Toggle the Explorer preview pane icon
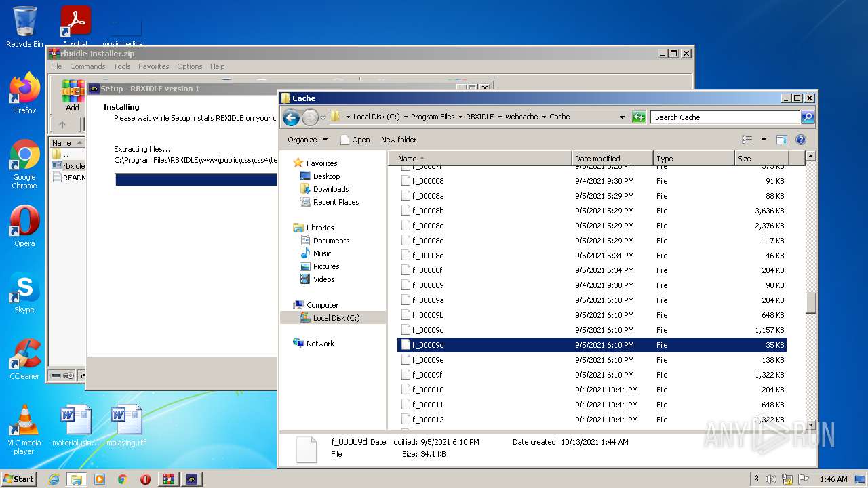 (x=781, y=140)
